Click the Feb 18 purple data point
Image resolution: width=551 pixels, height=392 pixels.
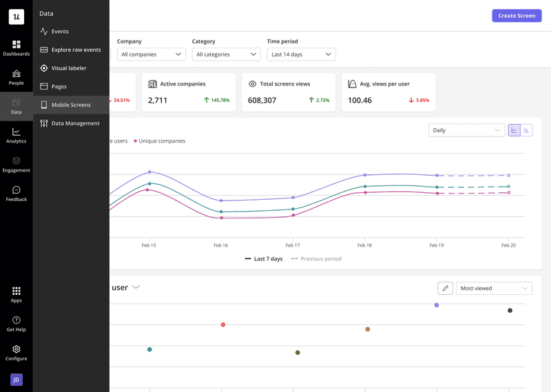pyautogui.click(x=365, y=175)
